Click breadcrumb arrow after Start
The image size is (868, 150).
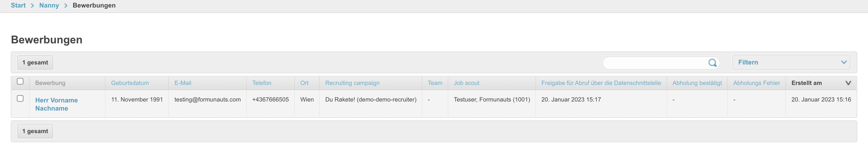coord(32,5)
